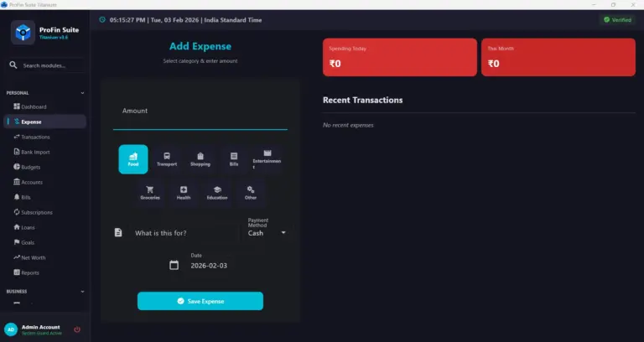Click the Recent Transactions heading

pyautogui.click(x=362, y=101)
